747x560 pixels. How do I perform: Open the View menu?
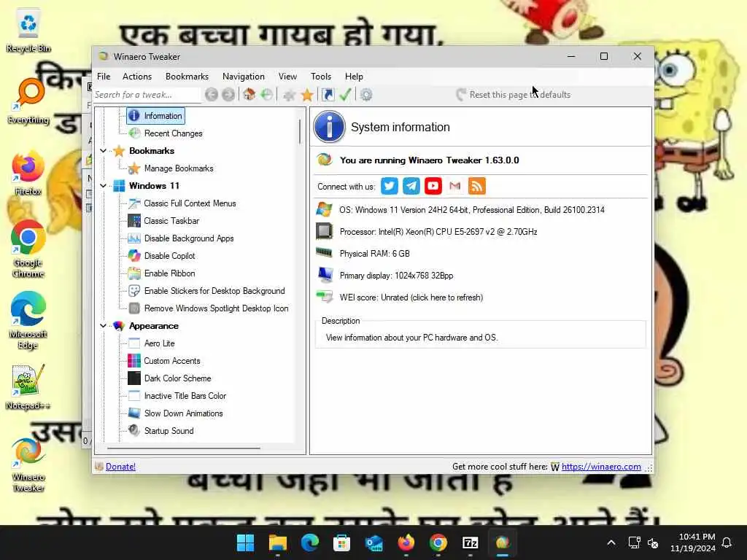pyautogui.click(x=287, y=76)
